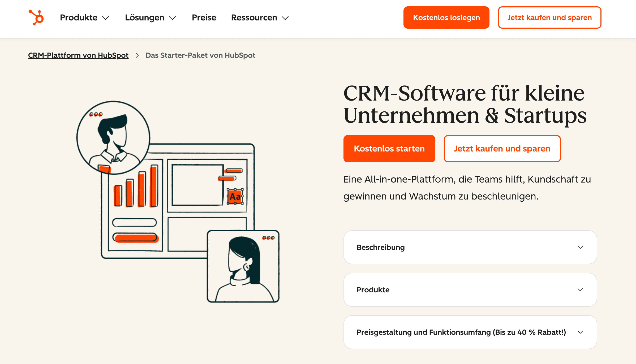
Task: Expand the Produkte section
Action: pyautogui.click(x=470, y=290)
